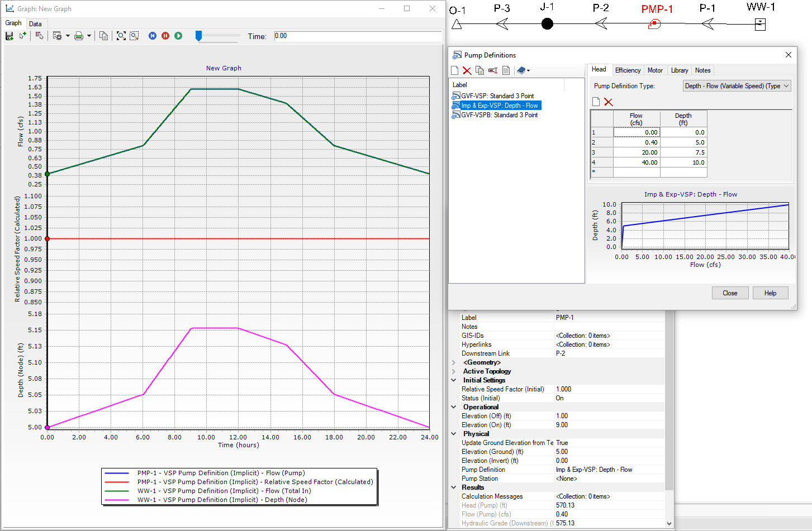812x531 pixels.
Task: Switch to the Data tab
Action: (x=35, y=24)
